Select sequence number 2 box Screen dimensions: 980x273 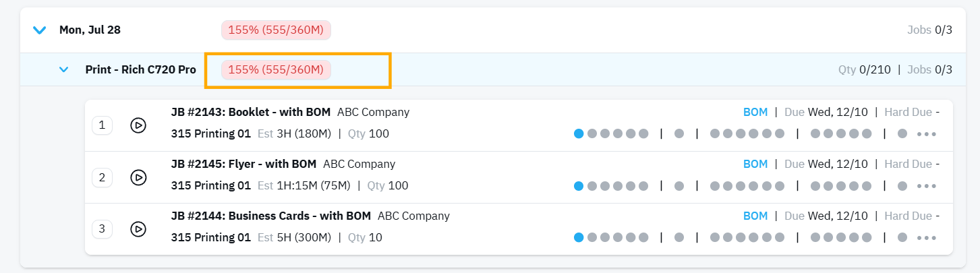102,177
